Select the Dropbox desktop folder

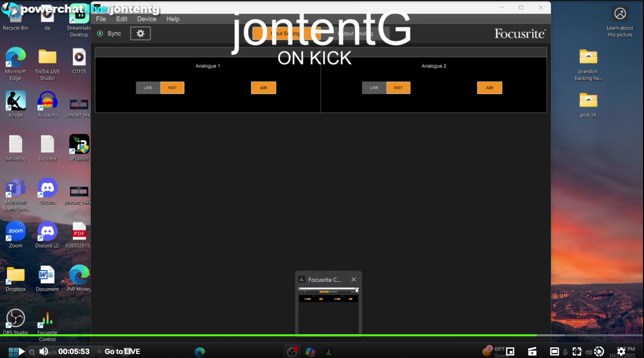click(x=16, y=279)
